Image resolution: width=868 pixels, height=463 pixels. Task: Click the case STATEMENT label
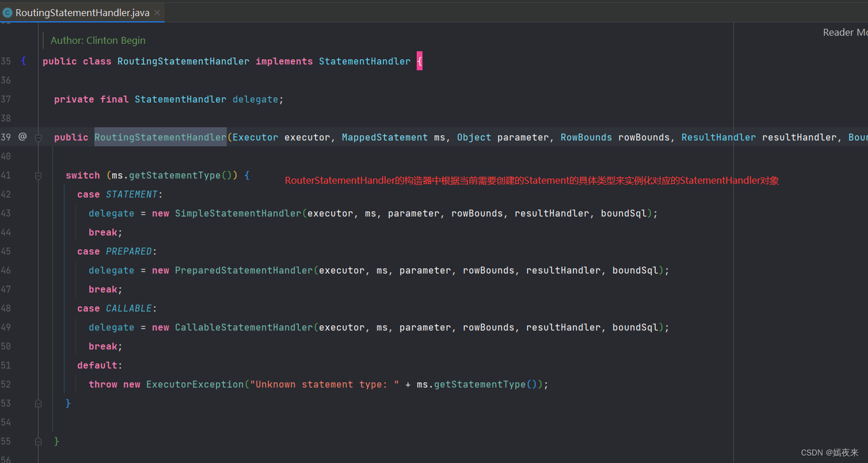(120, 194)
